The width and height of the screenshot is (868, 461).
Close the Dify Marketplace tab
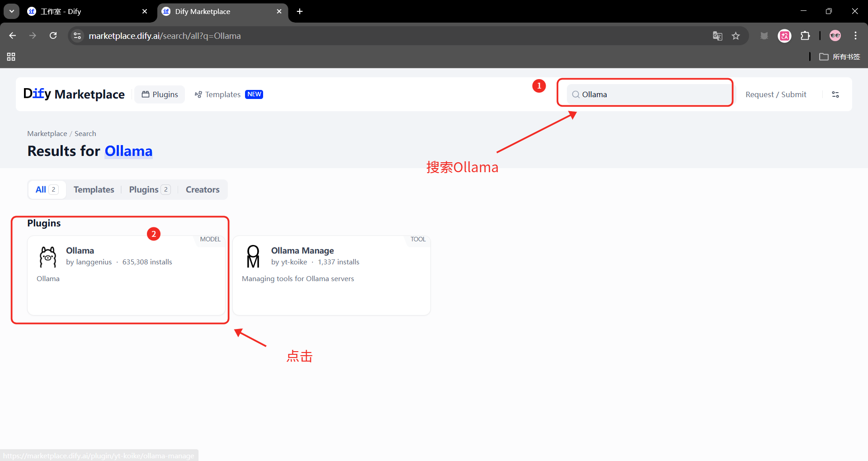tap(279, 11)
